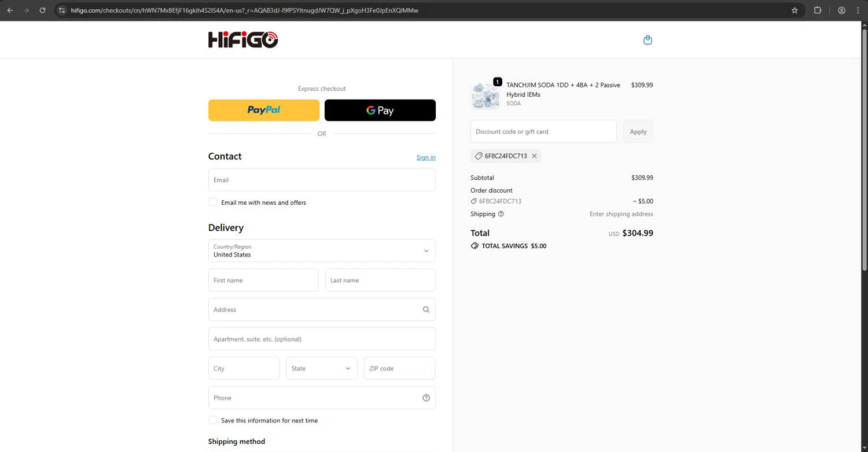Click the TANCHJIM SODA product title text

click(x=563, y=90)
